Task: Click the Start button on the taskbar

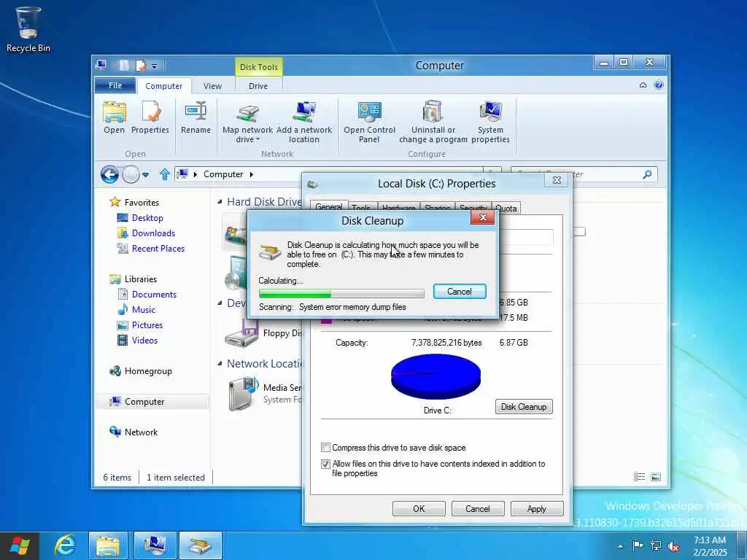Action: tap(20, 545)
